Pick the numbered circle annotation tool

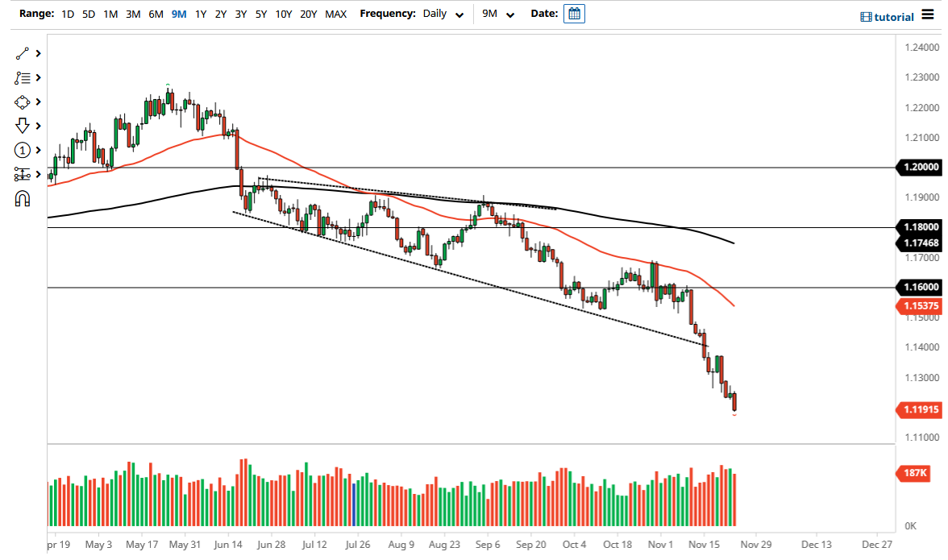pyautogui.click(x=22, y=150)
